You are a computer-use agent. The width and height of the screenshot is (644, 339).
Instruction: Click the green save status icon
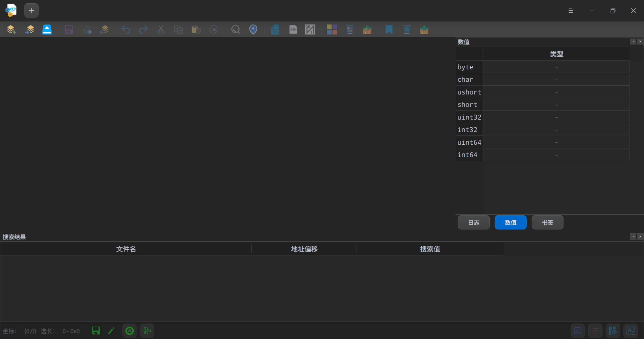coord(96,331)
